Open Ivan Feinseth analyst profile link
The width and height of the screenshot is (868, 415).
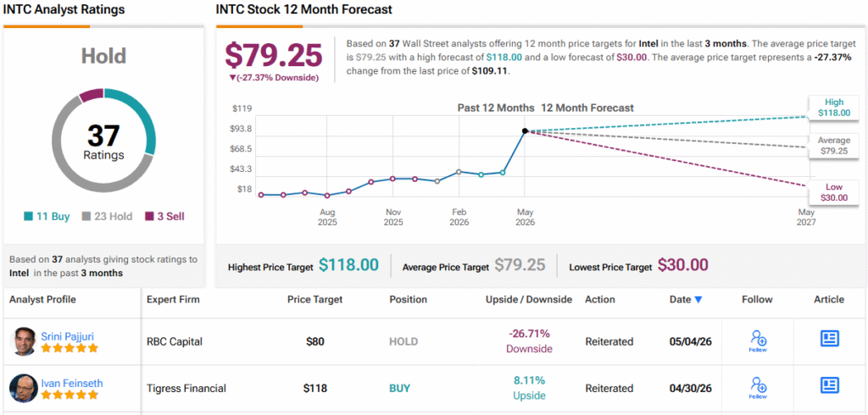tap(72, 383)
